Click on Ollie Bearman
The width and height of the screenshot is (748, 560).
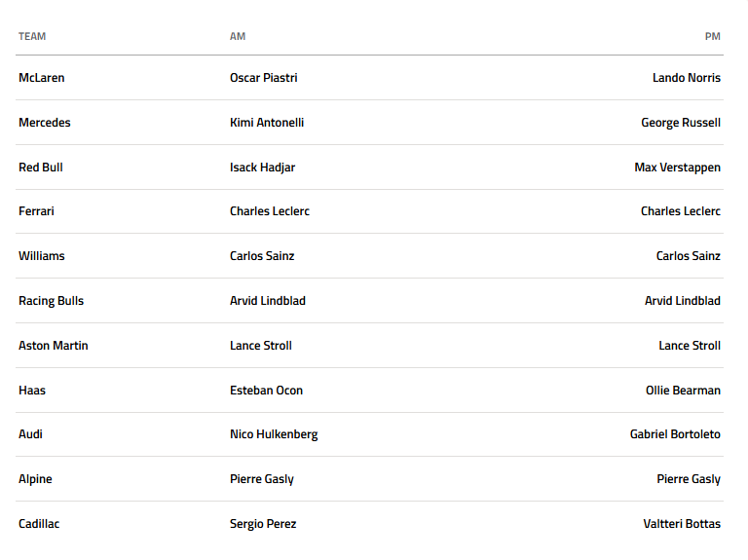(x=682, y=391)
